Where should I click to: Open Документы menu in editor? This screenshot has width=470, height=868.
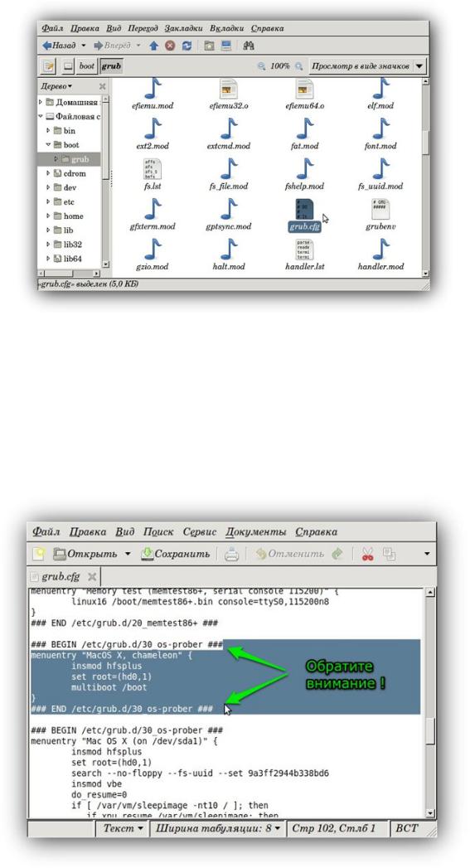point(256,532)
